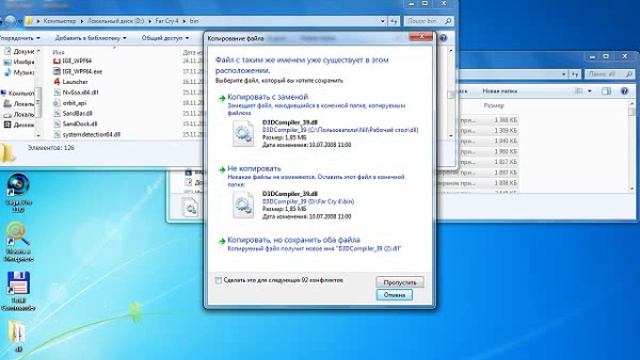The width and height of the screenshot is (640, 360).
Task: Select IGE_WPF64 file with red icon
Action: click(x=77, y=61)
